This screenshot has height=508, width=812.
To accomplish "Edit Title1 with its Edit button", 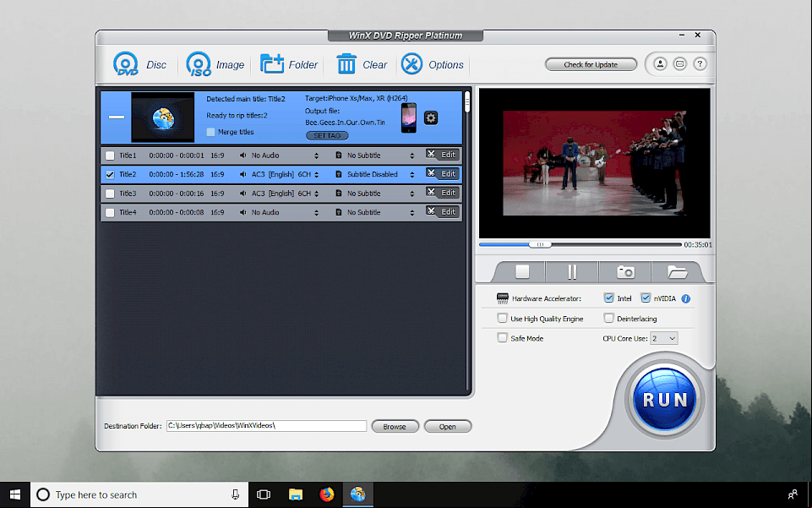I will pos(444,155).
